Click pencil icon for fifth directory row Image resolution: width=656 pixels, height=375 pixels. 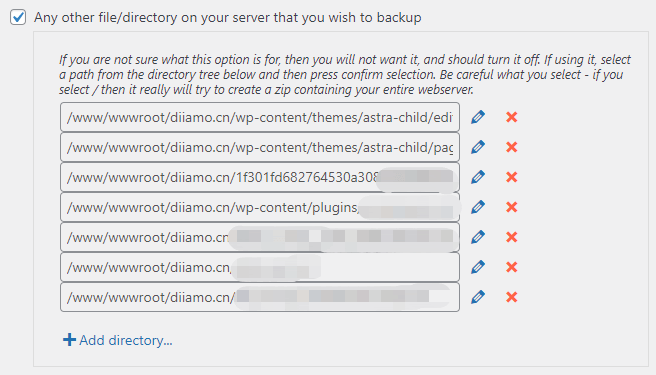(478, 237)
